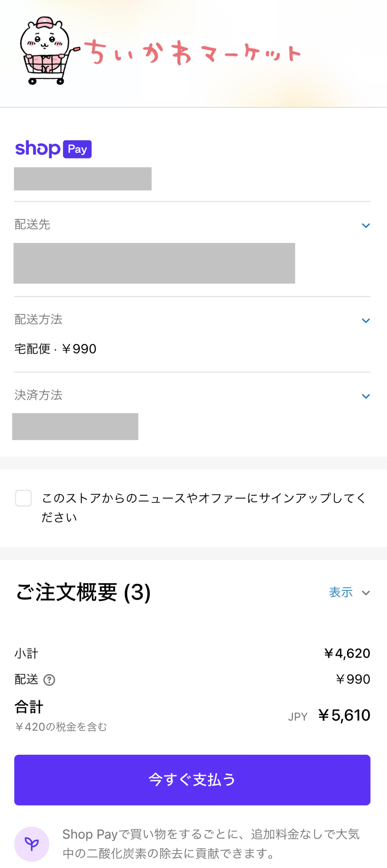The height and width of the screenshot is (868, 387).
Task: Show order summary via 表示 link
Action: click(x=341, y=592)
